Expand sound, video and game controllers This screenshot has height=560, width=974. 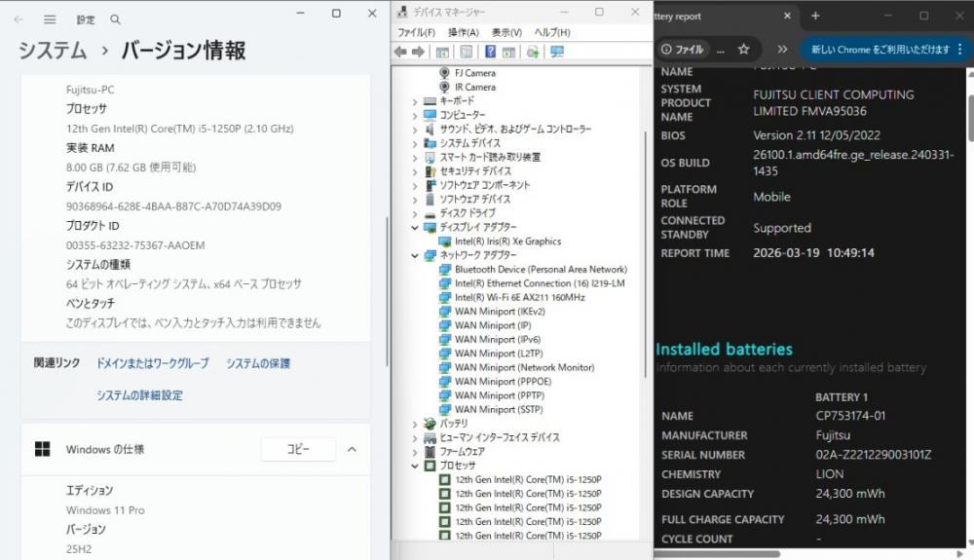pos(415,130)
